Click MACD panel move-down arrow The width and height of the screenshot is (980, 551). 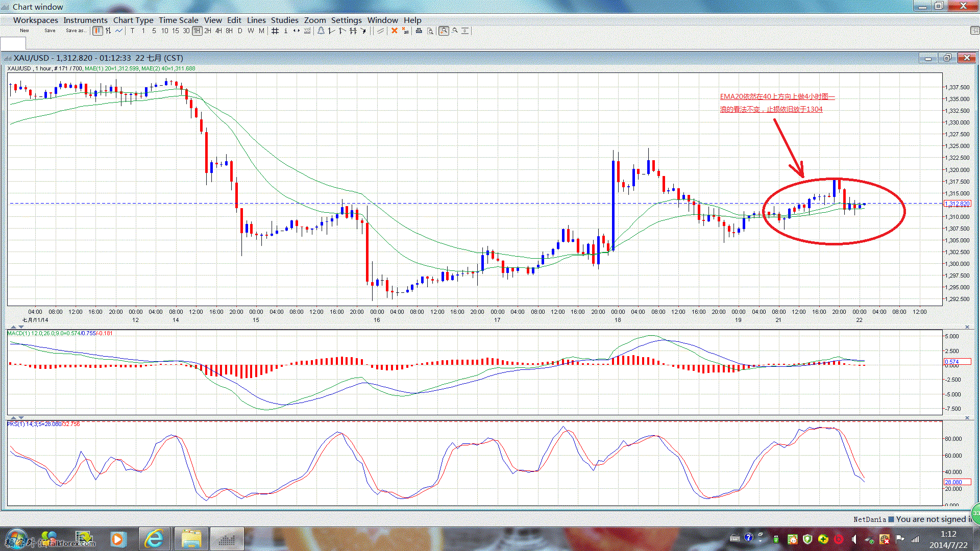click(21, 327)
